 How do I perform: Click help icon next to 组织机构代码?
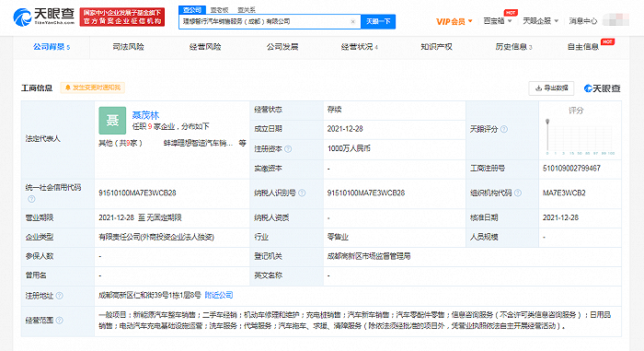tap(517, 193)
